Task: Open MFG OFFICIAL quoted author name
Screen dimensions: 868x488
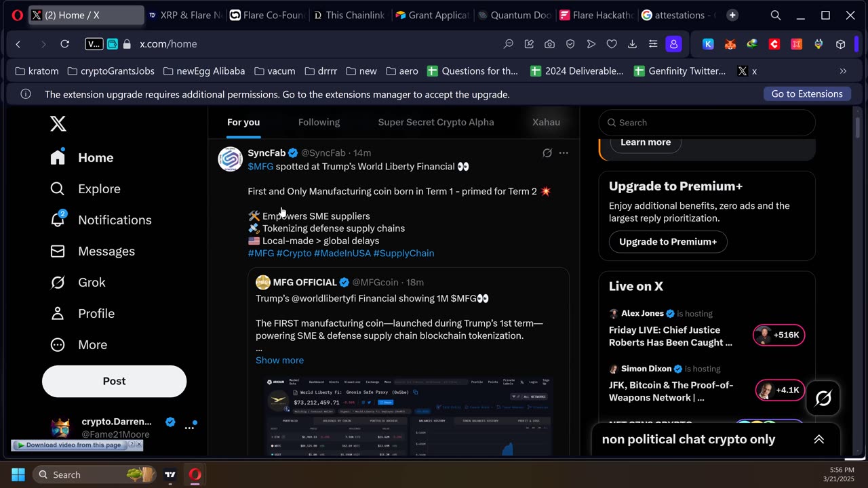Action: pyautogui.click(x=304, y=282)
